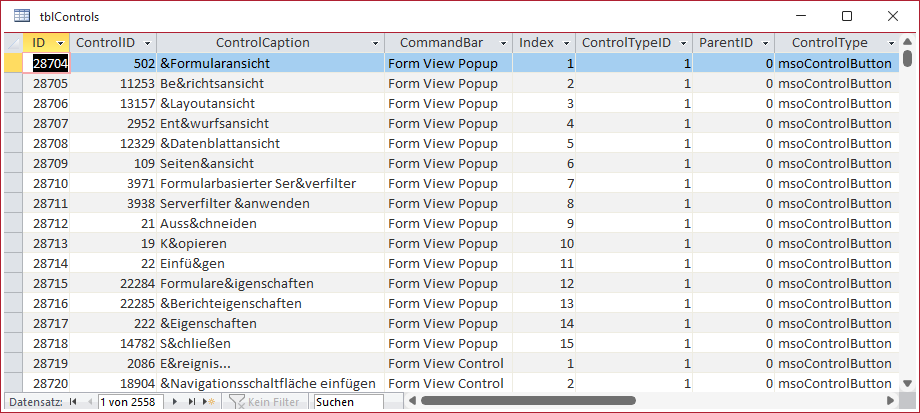Click the ID cell 28704
The height and width of the screenshot is (413, 920).
click(46, 63)
